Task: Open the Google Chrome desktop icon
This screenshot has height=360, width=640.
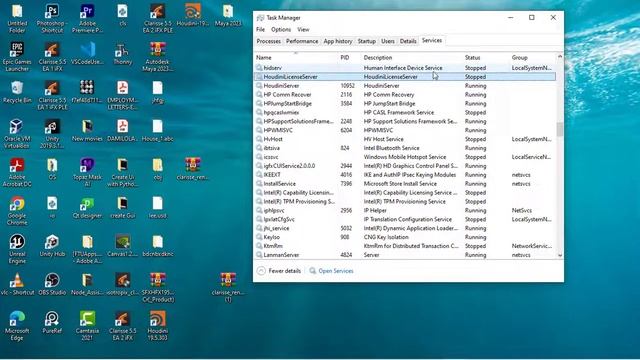Action: [17, 211]
